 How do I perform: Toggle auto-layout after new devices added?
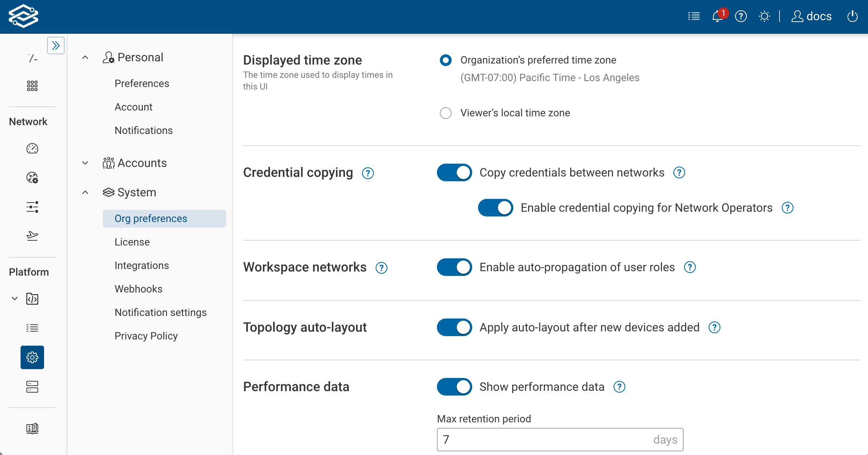point(455,327)
